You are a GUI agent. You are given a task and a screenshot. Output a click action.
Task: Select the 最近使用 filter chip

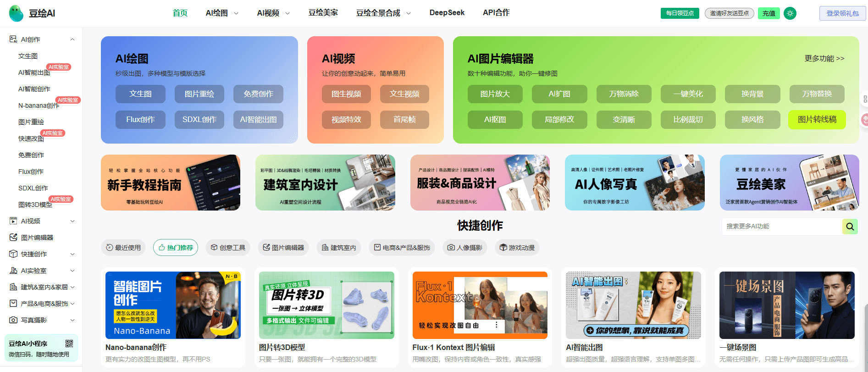[123, 248]
